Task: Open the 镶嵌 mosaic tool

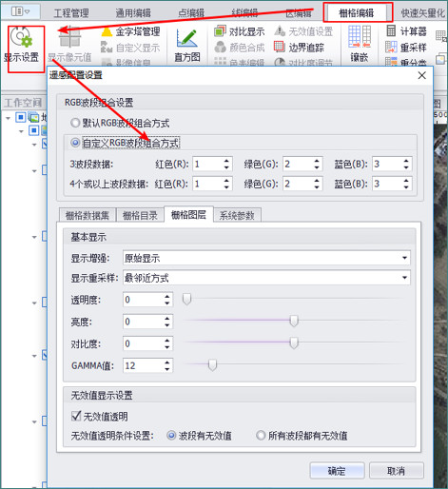Action: [x=360, y=36]
